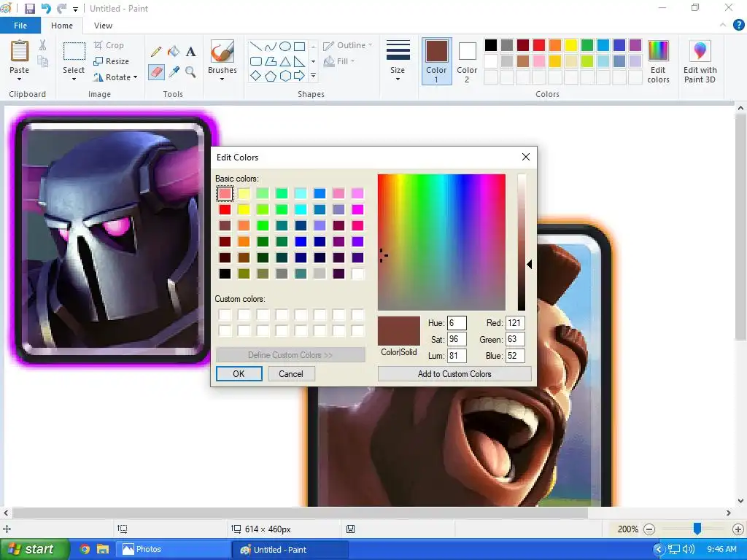The image size is (747, 560).
Task: Select the Magnifier tool
Action: [x=190, y=72]
